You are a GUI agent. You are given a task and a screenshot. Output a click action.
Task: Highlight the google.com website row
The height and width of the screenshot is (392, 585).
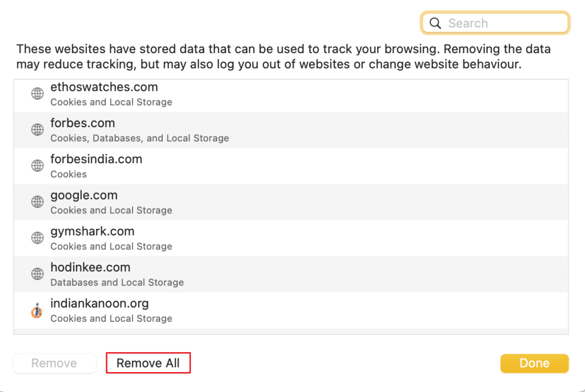(x=286, y=202)
